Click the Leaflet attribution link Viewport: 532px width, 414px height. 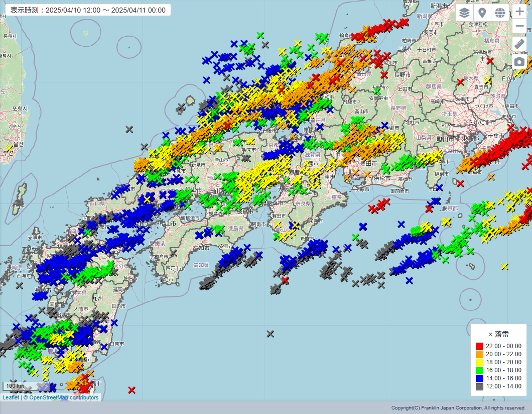[11, 397]
